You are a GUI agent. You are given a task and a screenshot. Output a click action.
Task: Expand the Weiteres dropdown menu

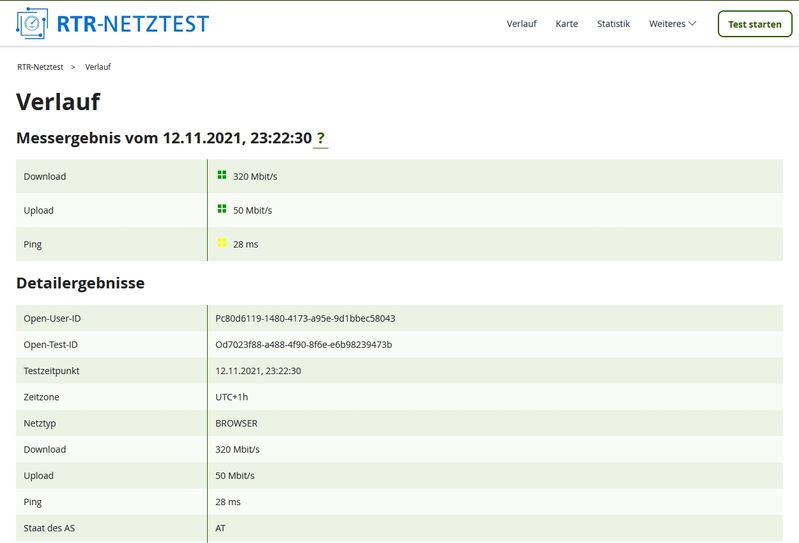click(672, 24)
